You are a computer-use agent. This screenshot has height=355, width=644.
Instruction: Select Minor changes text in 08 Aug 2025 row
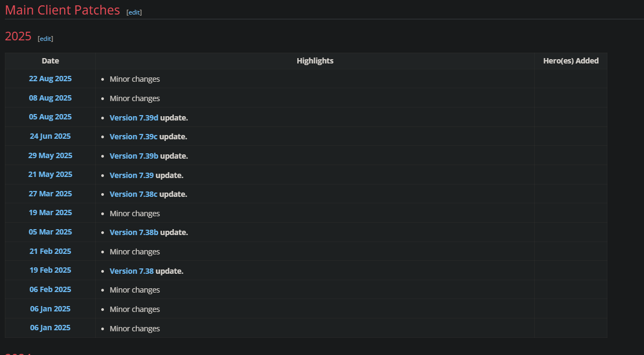coord(135,98)
